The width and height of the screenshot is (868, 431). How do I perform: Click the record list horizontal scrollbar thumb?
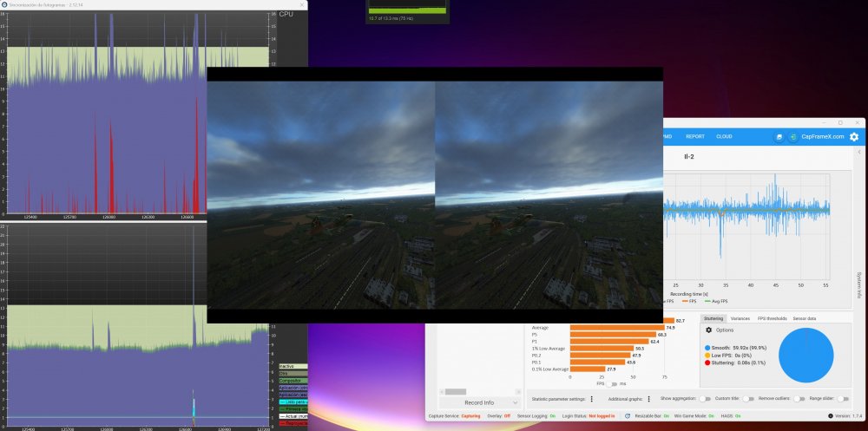(456, 392)
